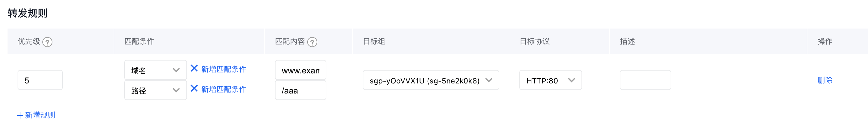Open the 域名 match condition dropdown

tap(155, 70)
